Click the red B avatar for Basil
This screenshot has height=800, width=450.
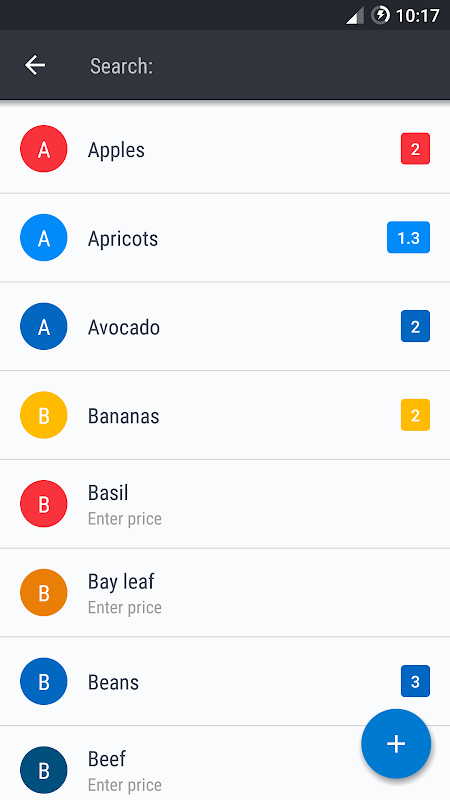(x=44, y=504)
